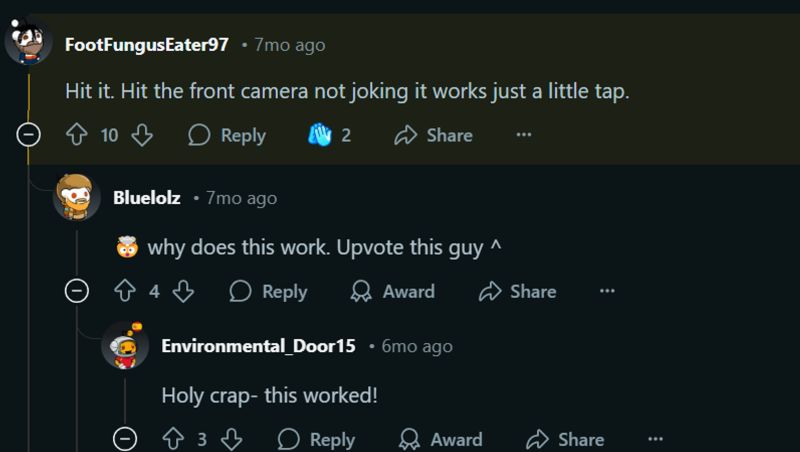The height and width of the screenshot is (452, 800).
Task: Downvote Environmental_Door15's comment
Action: coord(231,439)
